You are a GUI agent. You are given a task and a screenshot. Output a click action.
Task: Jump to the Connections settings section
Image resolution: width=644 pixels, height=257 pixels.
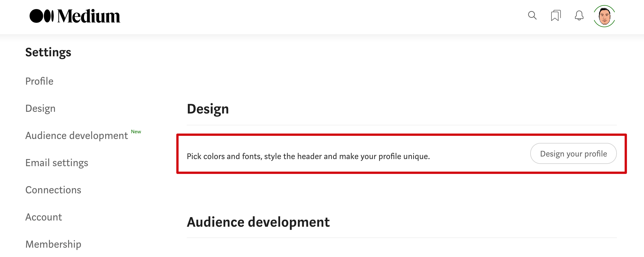point(53,190)
